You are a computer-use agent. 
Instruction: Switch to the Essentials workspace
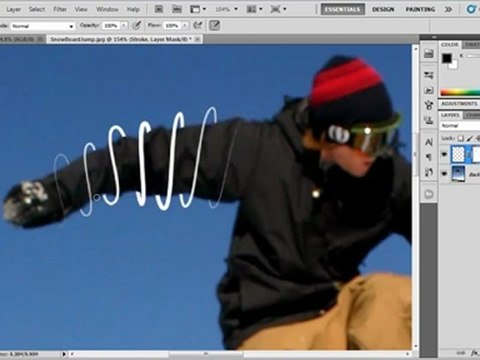343,9
